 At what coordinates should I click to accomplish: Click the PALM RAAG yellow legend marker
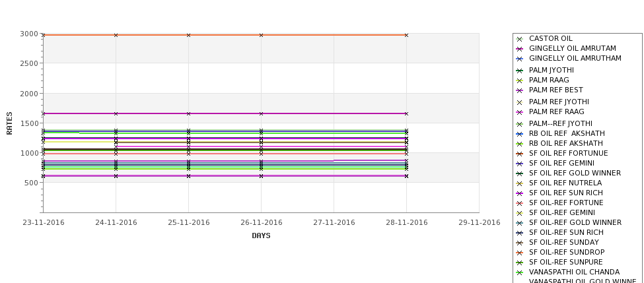pos(519,80)
